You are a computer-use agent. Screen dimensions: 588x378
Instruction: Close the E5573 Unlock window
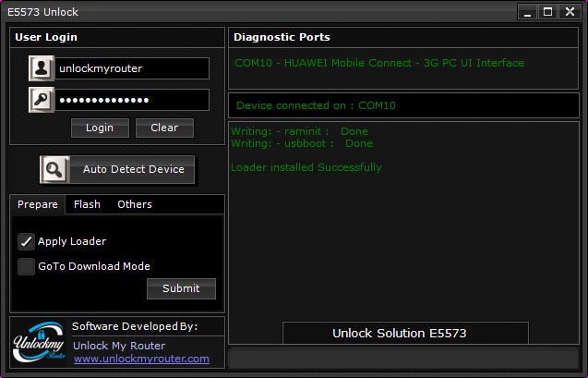[570, 12]
